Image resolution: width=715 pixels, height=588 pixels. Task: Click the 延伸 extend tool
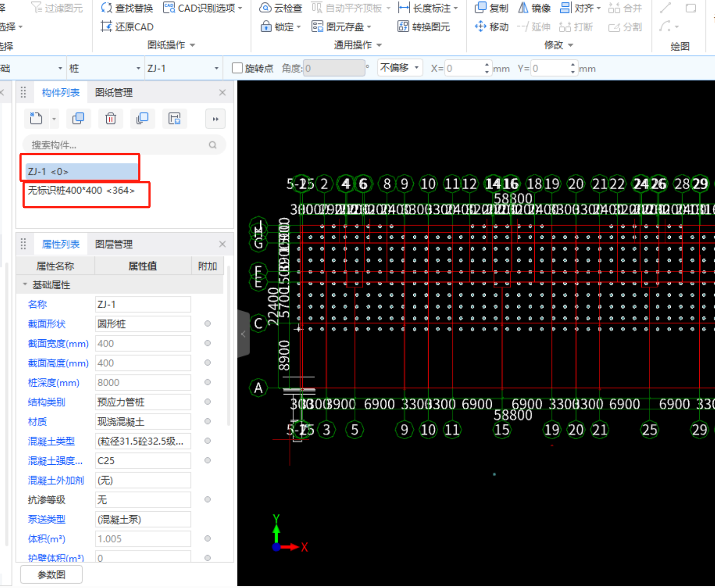534,27
